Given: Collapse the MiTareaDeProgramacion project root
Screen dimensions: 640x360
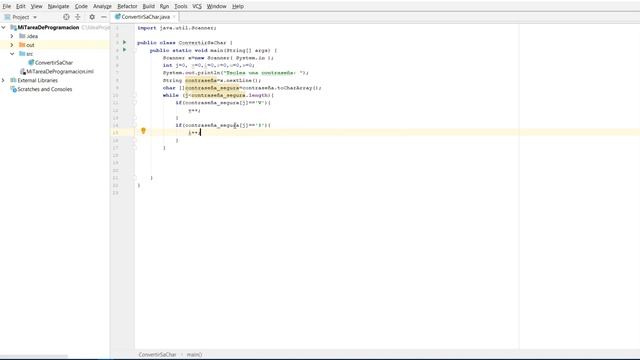Looking at the screenshot, I should point(4,27).
